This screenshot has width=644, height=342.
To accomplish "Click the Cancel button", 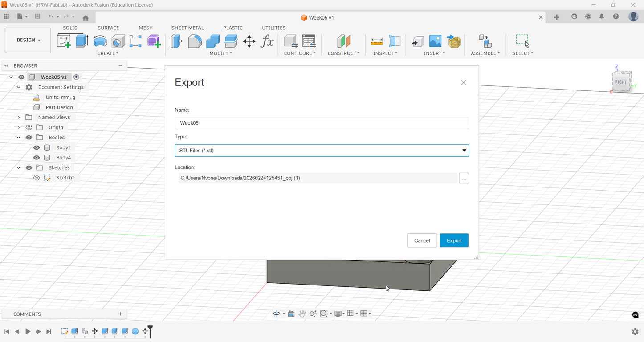I will point(422,240).
